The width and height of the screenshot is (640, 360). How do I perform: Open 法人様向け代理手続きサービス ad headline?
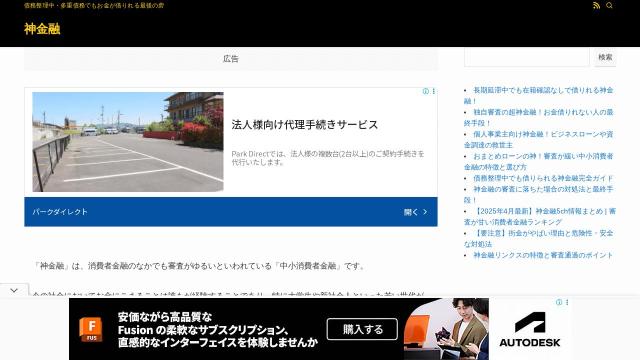pos(304,124)
